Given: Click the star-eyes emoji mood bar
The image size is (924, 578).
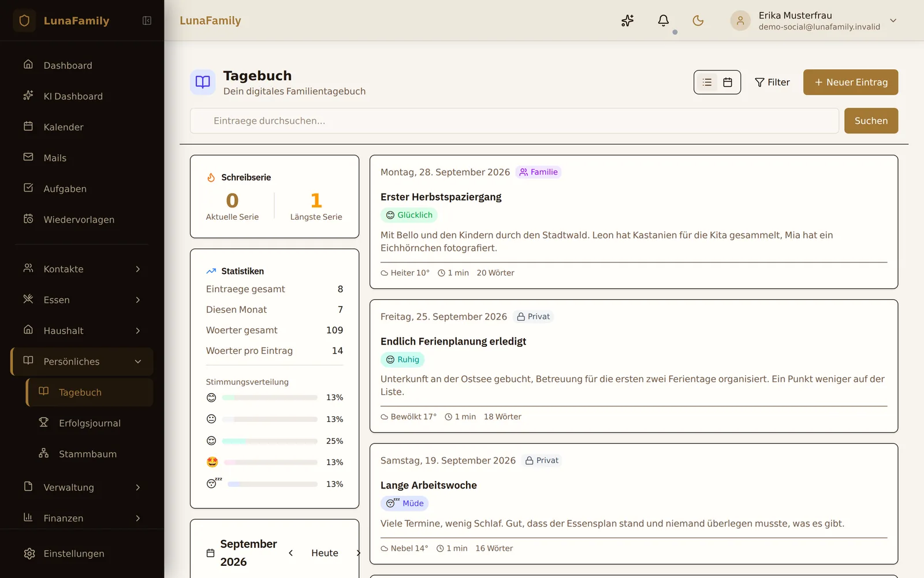Looking at the screenshot, I should [x=271, y=462].
